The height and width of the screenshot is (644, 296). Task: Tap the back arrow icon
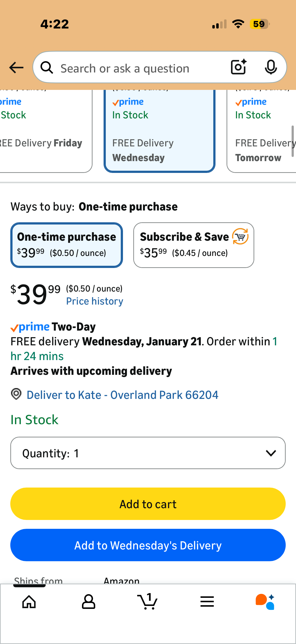16,68
